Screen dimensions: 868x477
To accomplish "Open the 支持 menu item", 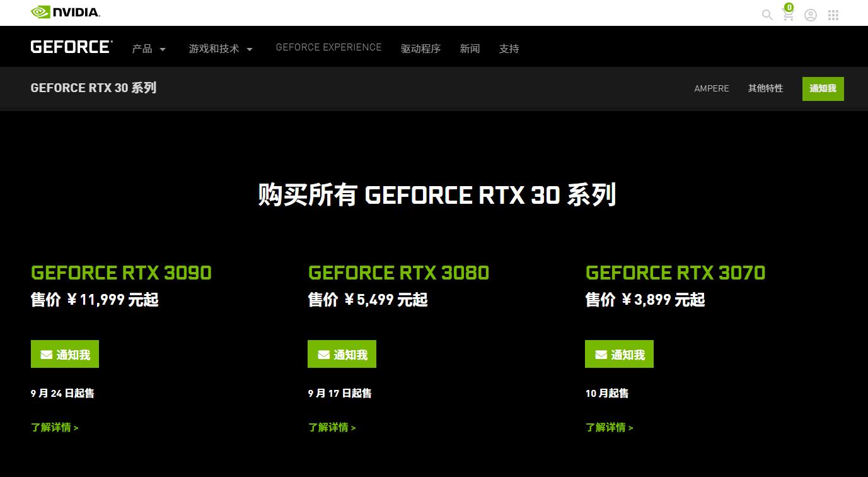I will tap(509, 49).
